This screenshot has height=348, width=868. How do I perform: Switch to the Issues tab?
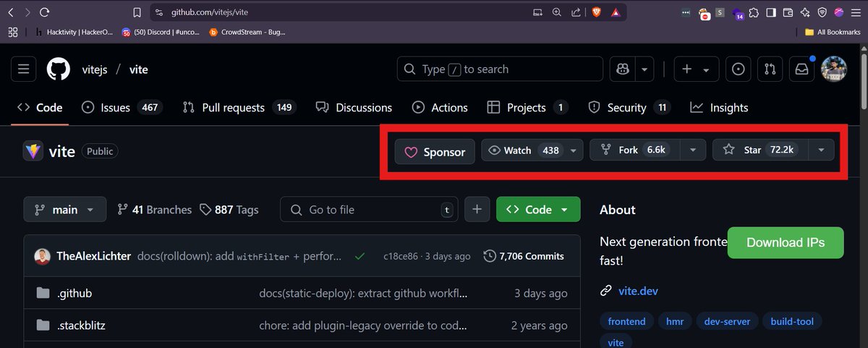coord(122,108)
